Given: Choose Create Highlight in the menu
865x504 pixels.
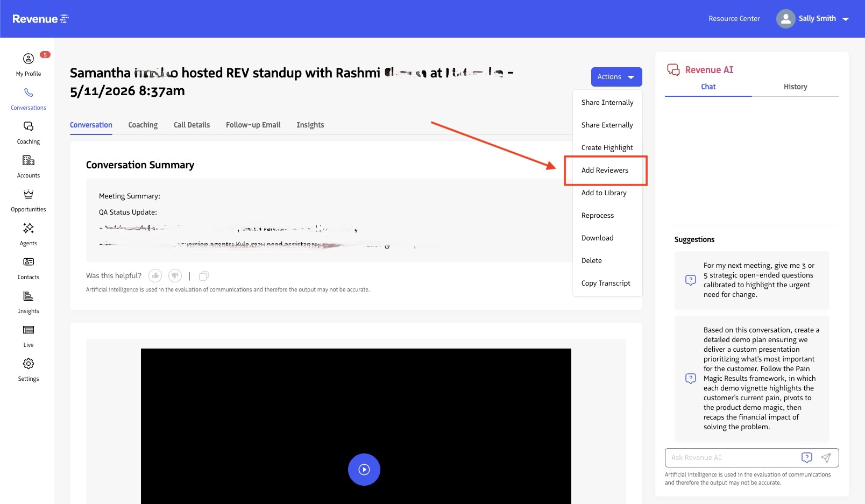Looking at the screenshot, I should point(607,147).
